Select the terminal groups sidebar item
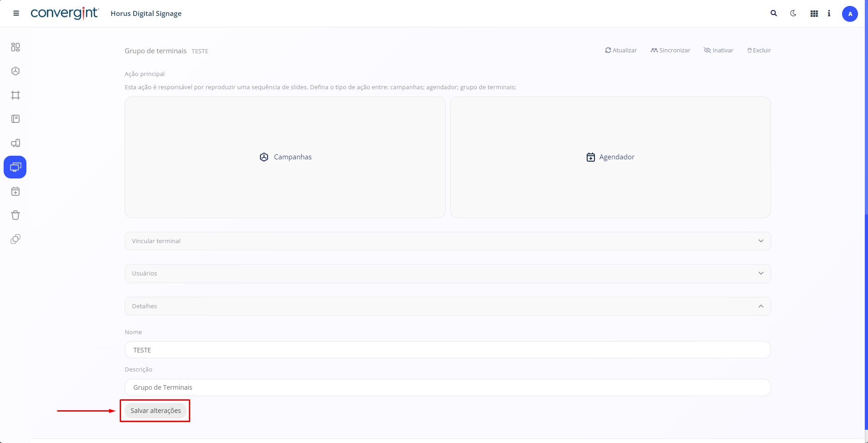 [15, 167]
